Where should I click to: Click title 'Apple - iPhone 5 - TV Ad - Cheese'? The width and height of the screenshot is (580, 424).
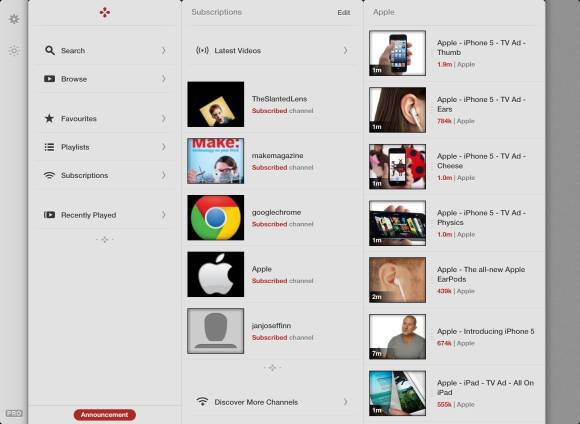[481, 161]
